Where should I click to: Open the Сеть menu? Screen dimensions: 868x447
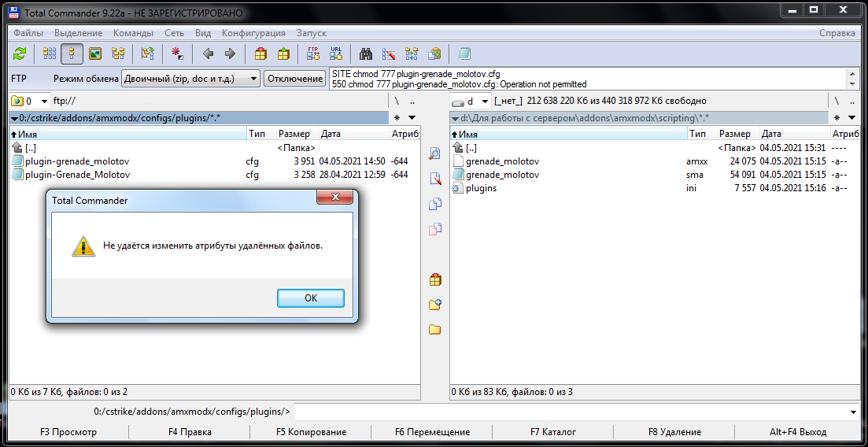pos(175,33)
